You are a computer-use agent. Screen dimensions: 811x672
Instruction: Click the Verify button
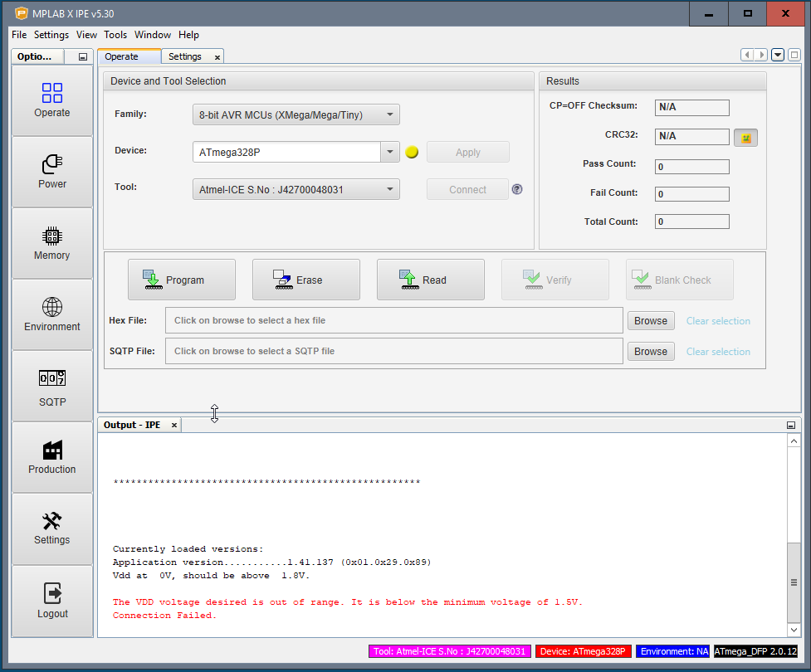coord(555,280)
